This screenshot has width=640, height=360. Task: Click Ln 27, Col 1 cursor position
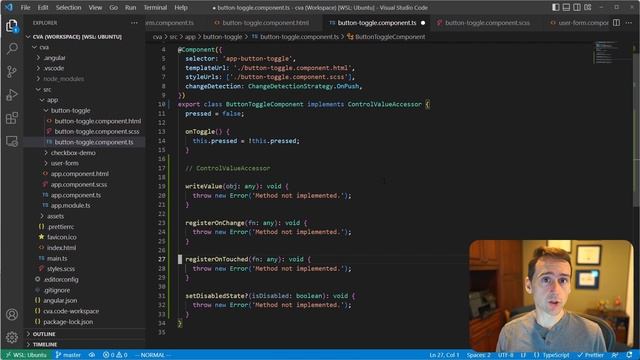click(444, 355)
